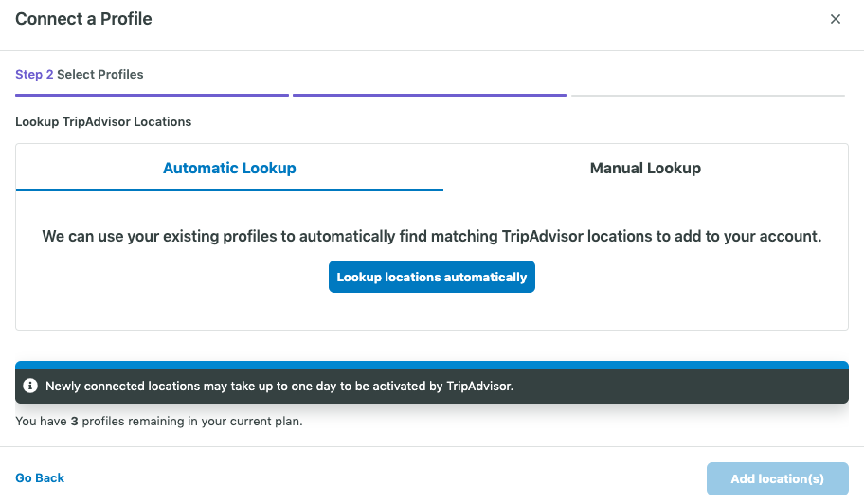Viewport: 864px width, 504px height.
Task: Click the info icon in the notice banner
Action: pos(30,386)
